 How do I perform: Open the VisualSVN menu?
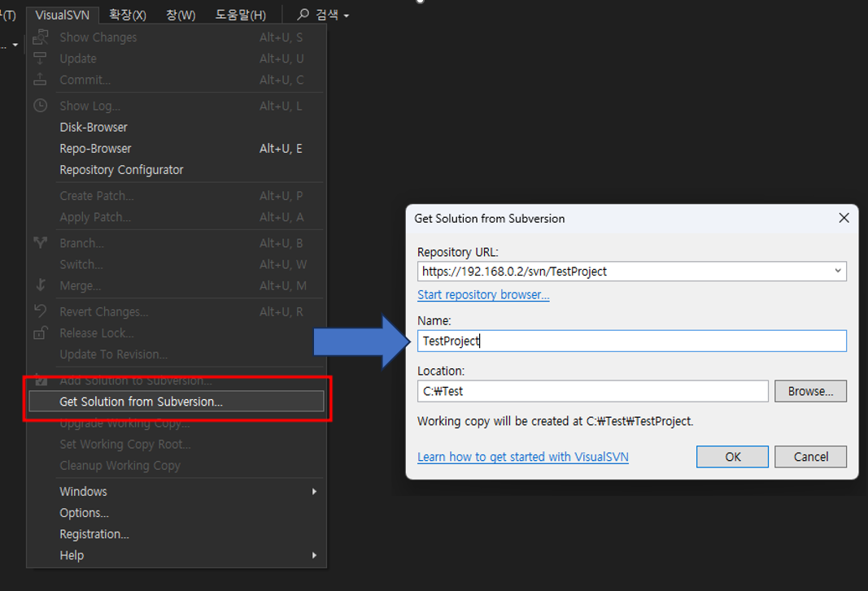62,15
